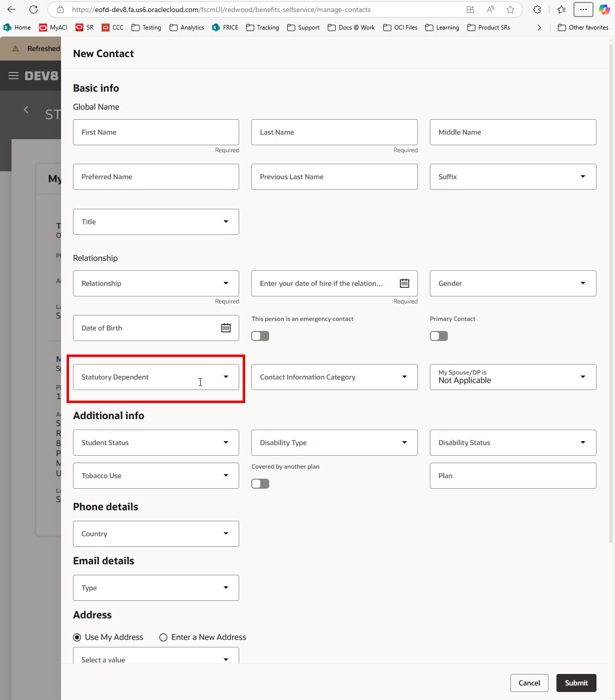Viewport: 615px width, 700px height.
Task: Toggle the Primary Contact switch
Action: pyautogui.click(x=439, y=336)
